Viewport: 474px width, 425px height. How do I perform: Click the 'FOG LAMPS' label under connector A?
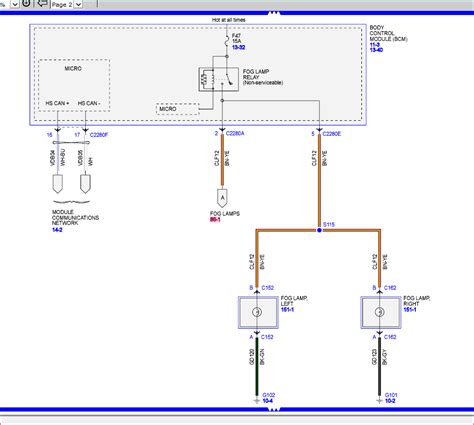coord(225,214)
